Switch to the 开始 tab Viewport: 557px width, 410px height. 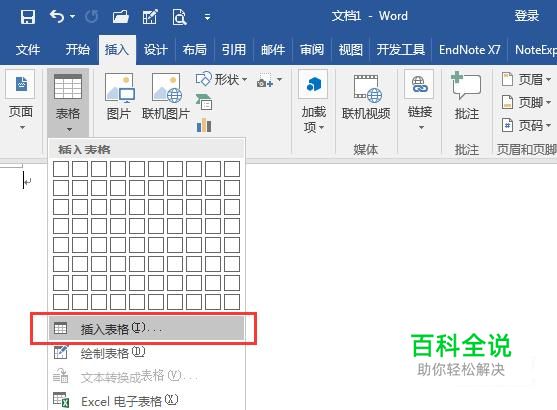77,49
